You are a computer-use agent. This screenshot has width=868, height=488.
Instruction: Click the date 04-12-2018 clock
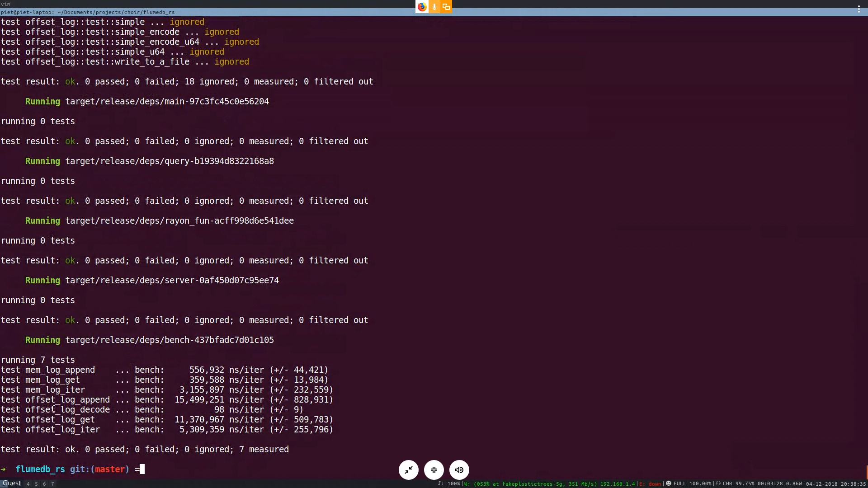[x=836, y=484]
